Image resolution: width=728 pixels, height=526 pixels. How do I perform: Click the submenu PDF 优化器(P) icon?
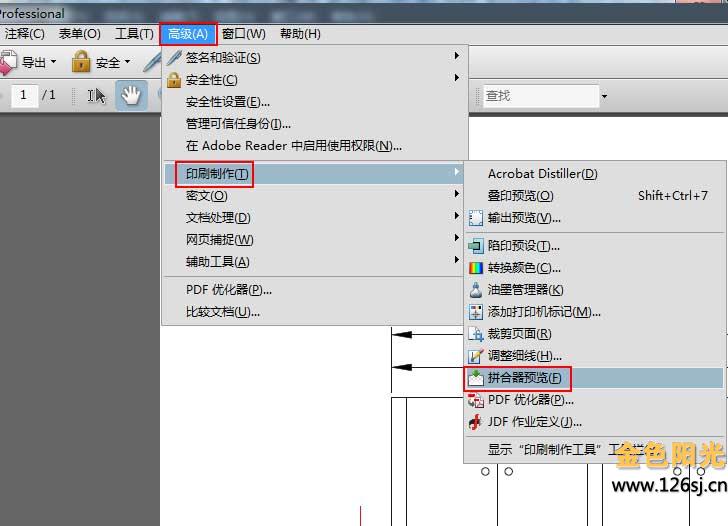[x=475, y=400]
